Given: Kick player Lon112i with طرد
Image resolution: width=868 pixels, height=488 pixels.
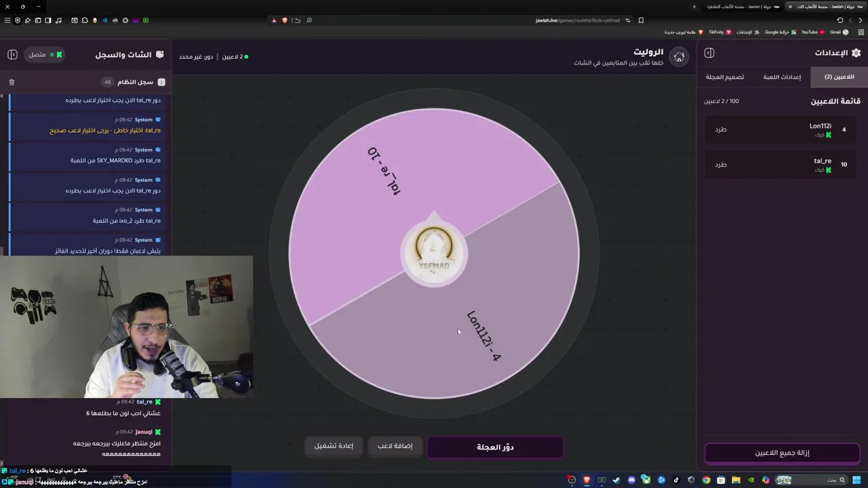Looking at the screenshot, I should tap(721, 129).
